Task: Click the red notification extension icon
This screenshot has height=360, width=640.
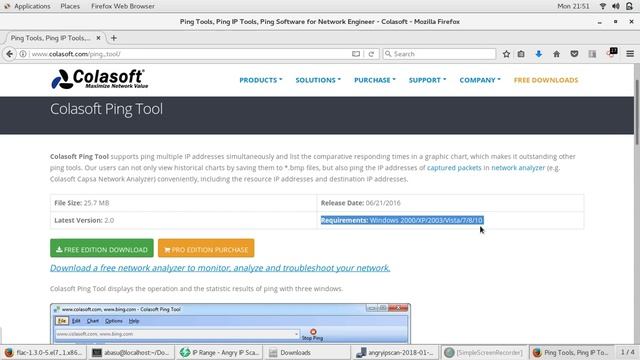Action: 611,53
